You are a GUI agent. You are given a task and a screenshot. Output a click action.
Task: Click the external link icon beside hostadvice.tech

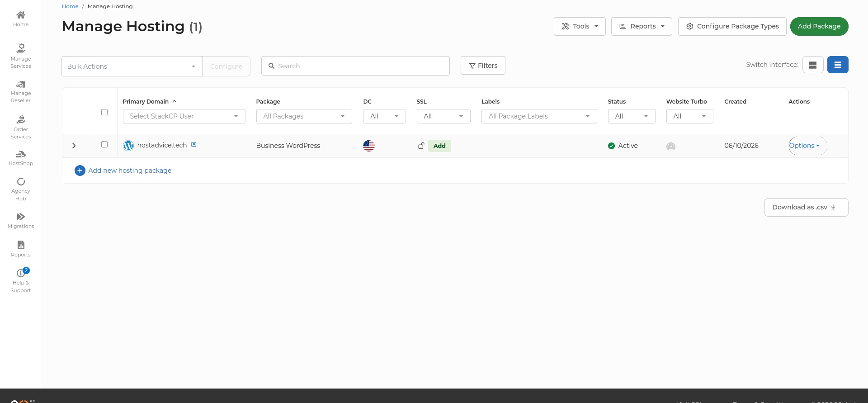click(194, 145)
